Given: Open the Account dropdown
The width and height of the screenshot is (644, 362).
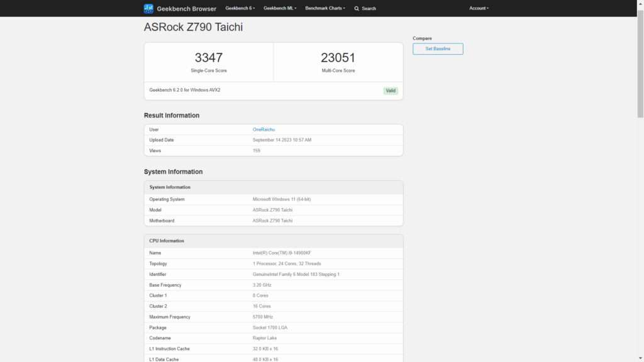Looking at the screenshot, I should (479, 8).
